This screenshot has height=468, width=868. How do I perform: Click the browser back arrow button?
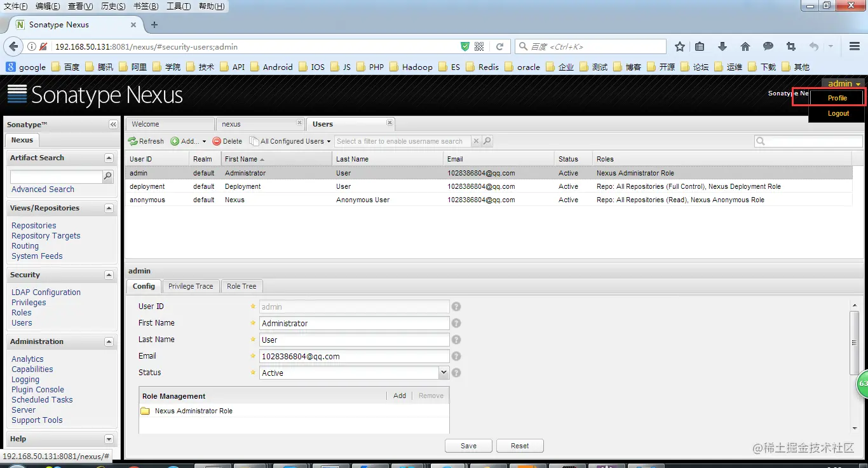pos(13,46)
